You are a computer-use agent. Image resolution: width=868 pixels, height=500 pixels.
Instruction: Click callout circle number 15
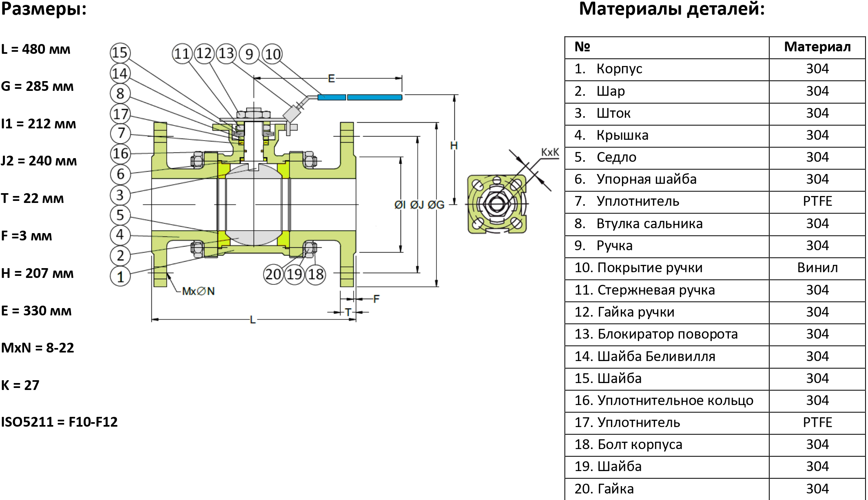(120, 53)
